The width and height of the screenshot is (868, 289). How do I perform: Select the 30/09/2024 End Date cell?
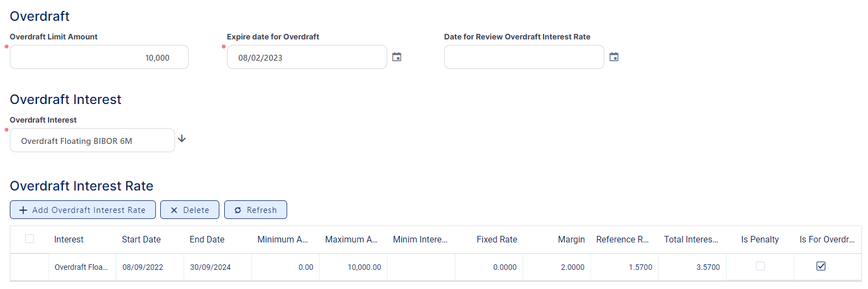(211, 267)
